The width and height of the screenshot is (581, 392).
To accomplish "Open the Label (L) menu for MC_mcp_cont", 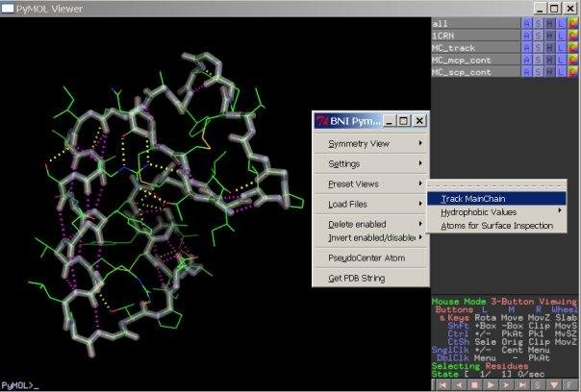I will pyautogui.click(x=563, y=60).
